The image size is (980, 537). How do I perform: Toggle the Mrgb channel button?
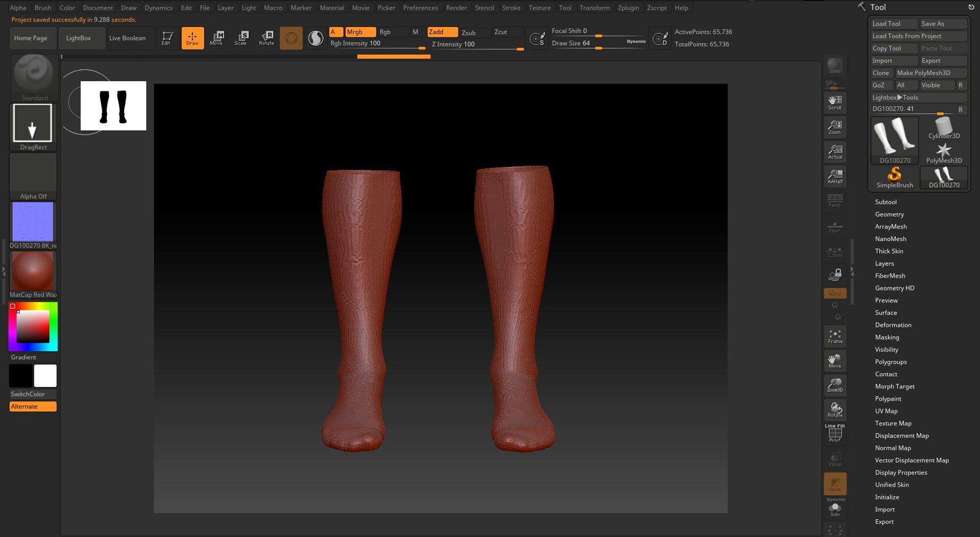click(x=360, y=32)
